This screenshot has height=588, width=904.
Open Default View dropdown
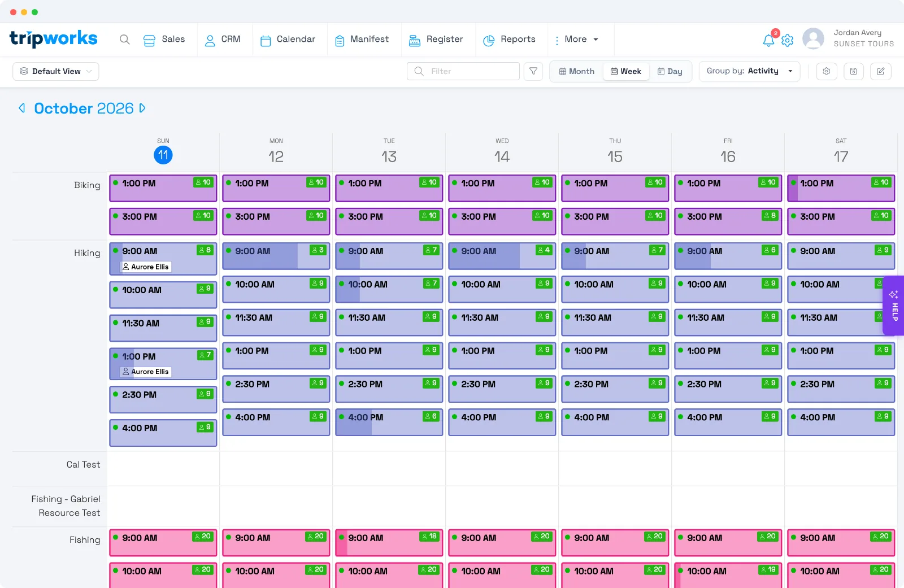point(56,71)
